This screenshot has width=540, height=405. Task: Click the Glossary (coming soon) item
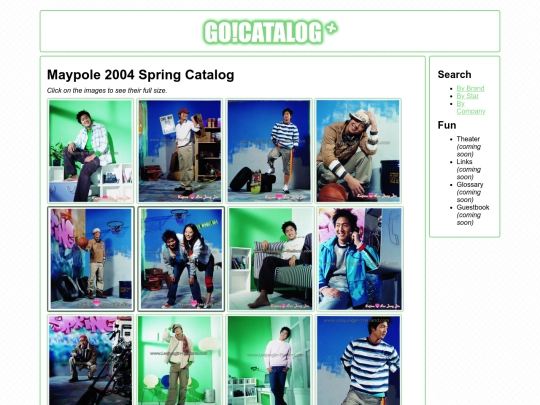click(x=470, y=192)
